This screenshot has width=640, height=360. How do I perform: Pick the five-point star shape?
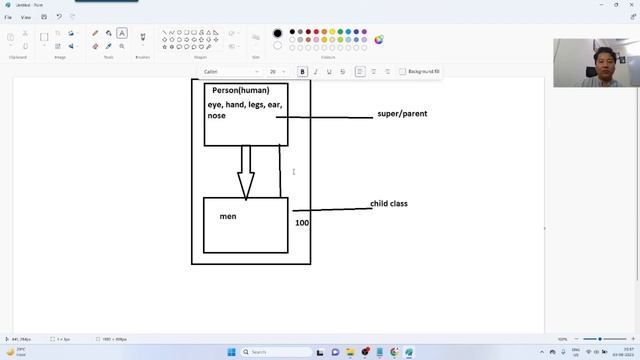pos(164,47)
